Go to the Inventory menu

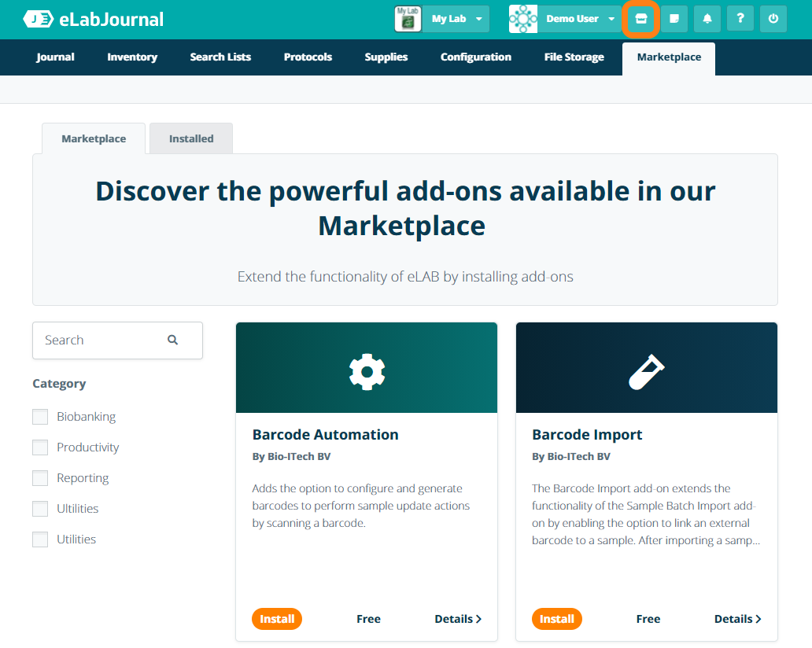(132, 57)
